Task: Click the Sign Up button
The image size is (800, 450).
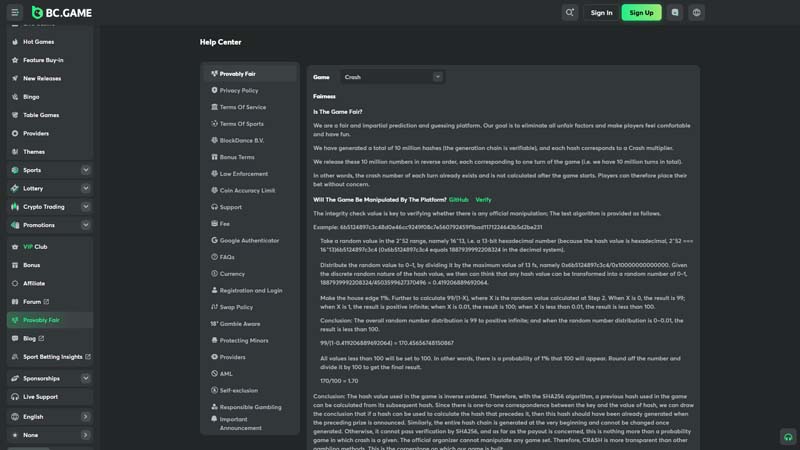Action: [x=641, y=13]
